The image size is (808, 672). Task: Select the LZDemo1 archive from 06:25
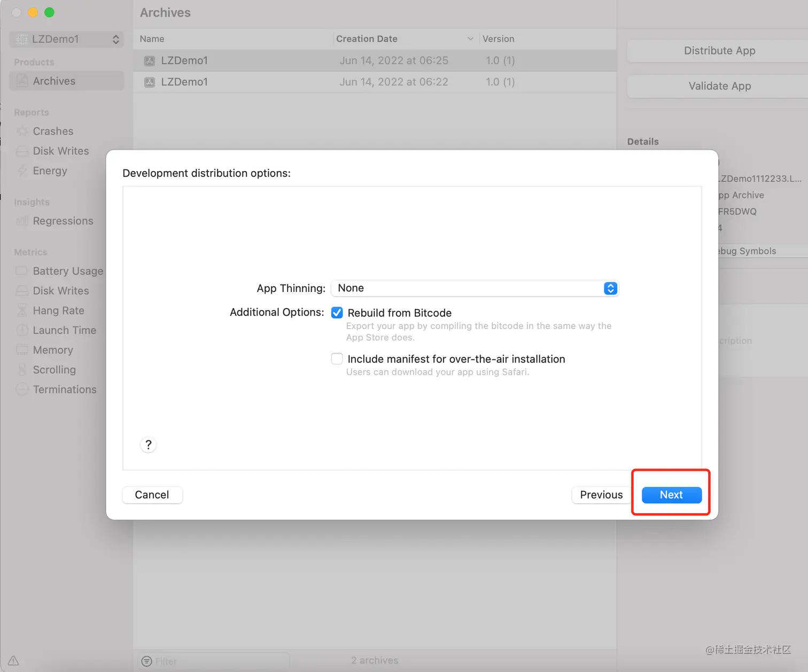click(x=375, y=60)
